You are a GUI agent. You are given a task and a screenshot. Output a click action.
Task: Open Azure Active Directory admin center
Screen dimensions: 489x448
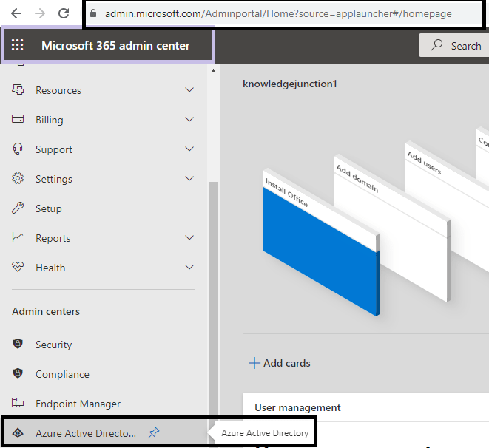(x=104, y=433)
